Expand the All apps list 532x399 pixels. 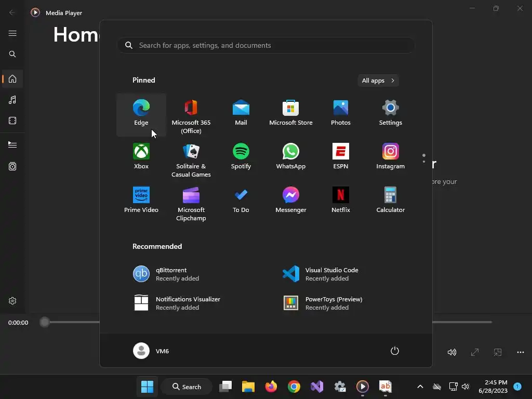(378, 81)
